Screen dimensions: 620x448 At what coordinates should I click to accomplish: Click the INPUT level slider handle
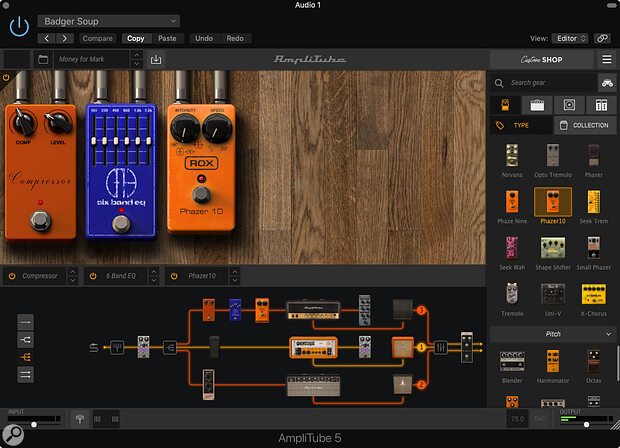[x=34, y=425]
